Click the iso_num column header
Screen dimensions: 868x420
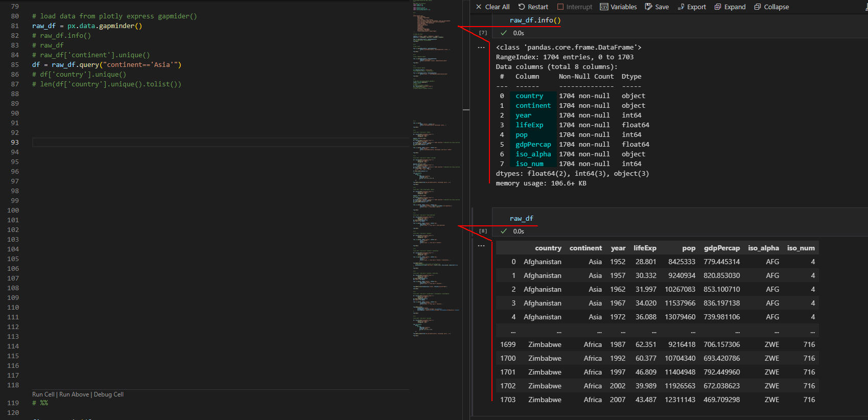pos(801,248)
